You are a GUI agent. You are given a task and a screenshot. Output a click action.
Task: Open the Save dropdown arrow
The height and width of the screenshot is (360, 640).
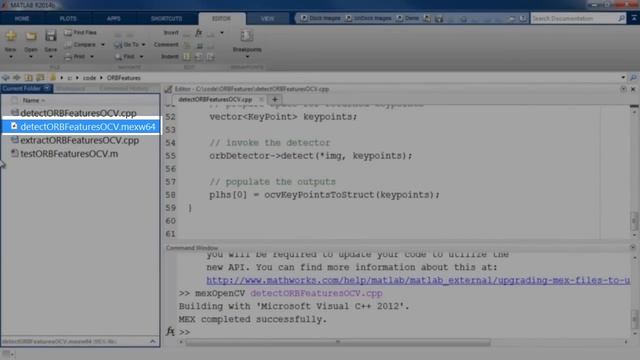pyautogui.click(x=51, y=57)
